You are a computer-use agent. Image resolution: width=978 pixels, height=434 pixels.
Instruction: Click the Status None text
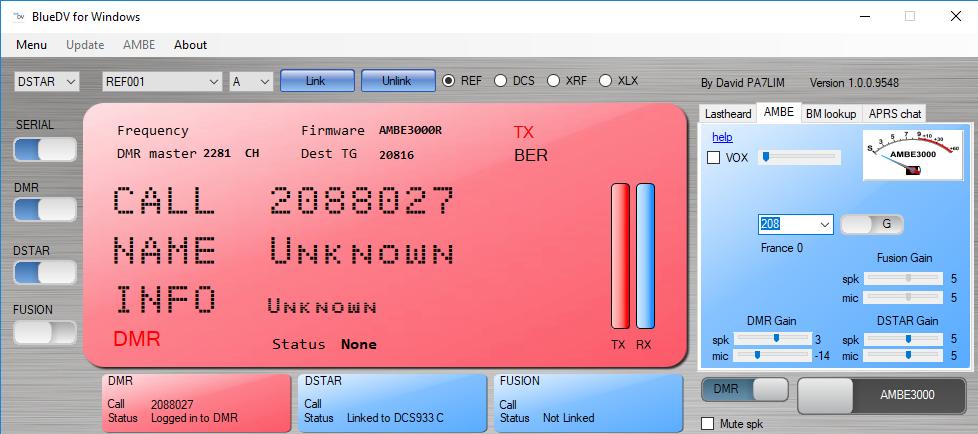pyautogui.click(x=324, y=344)
